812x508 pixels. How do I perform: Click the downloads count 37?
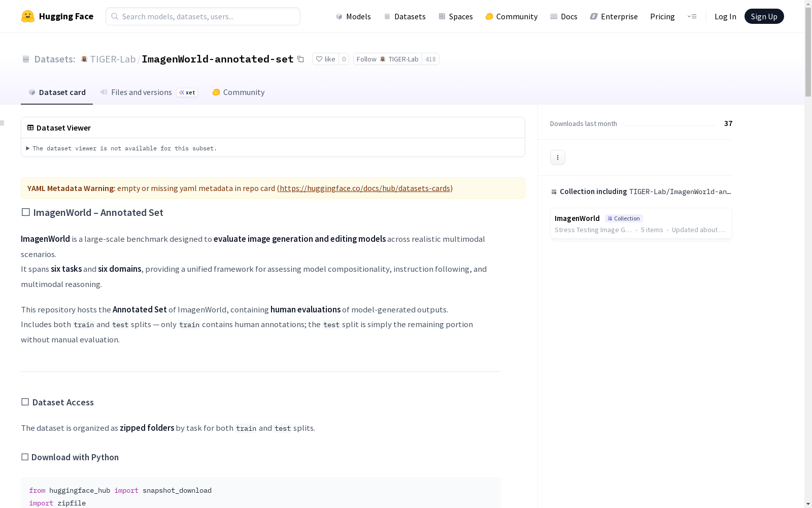(x=728, y=123)
